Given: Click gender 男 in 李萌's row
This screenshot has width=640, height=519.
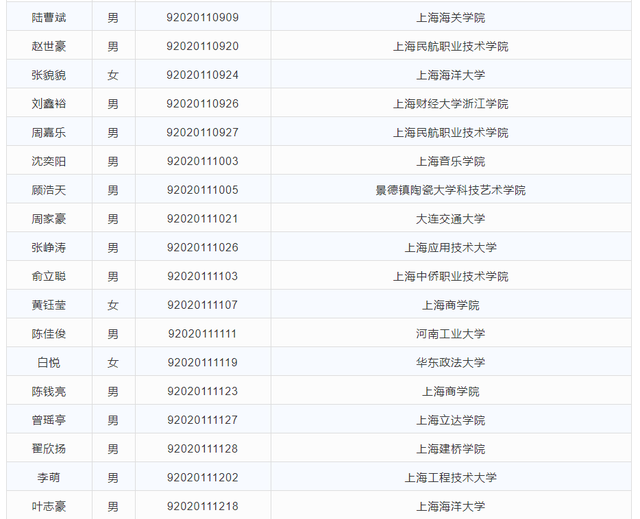Looking at the screenshot, I should click(x=113, y=477).
